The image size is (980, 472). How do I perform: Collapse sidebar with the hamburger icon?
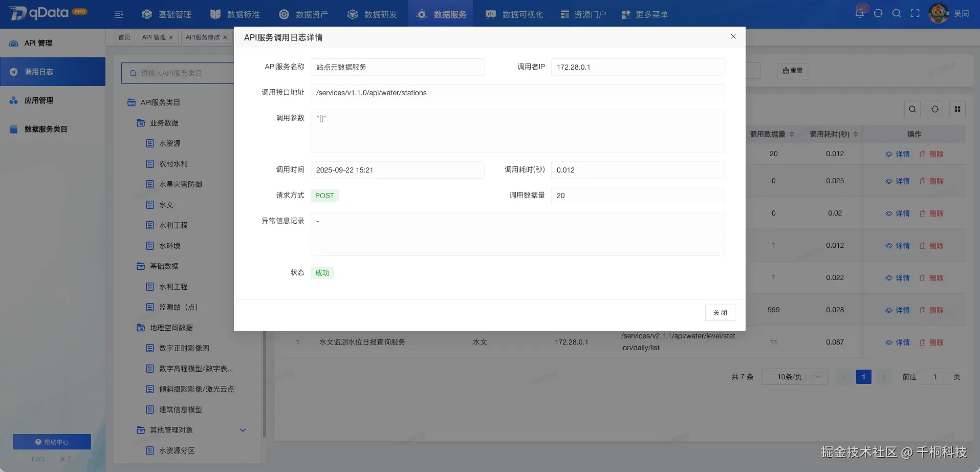[x=118, y=14]
